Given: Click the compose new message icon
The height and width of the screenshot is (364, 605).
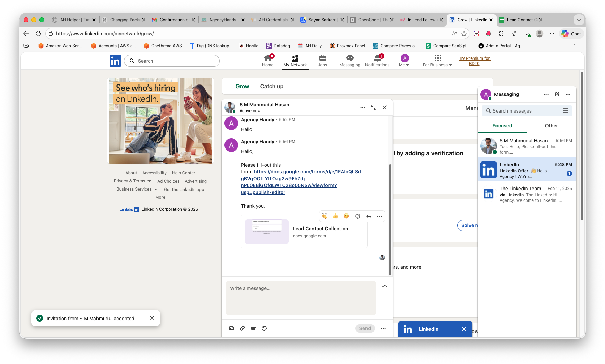Looking at the screenshot, I should [x=557, y=94].
